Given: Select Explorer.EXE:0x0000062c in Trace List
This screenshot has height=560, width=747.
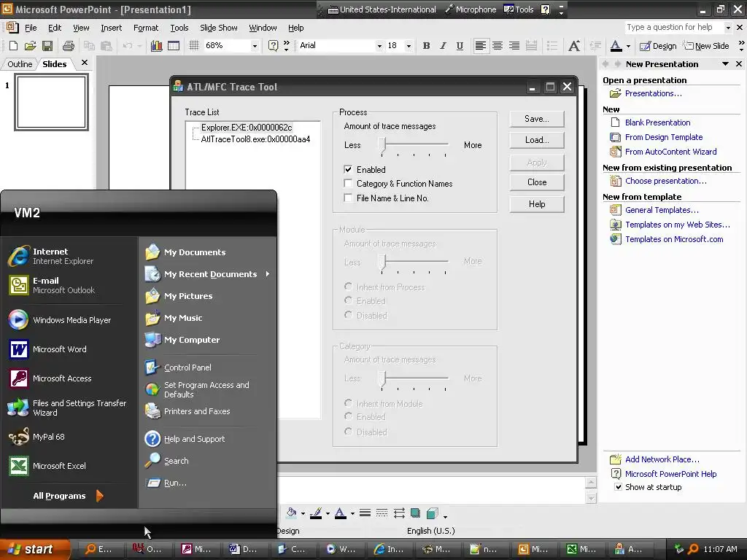Looking at the screenshot, I should [x=247, y=128].
